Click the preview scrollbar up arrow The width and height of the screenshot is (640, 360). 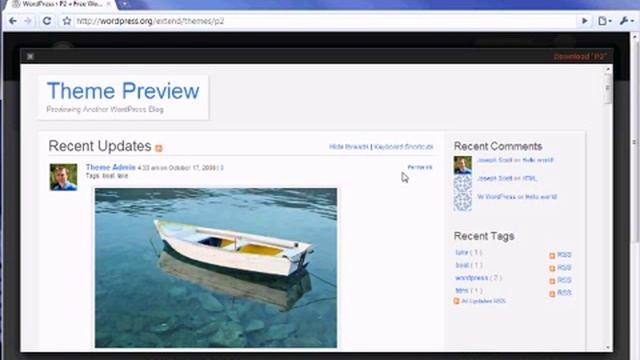[608, 69]
